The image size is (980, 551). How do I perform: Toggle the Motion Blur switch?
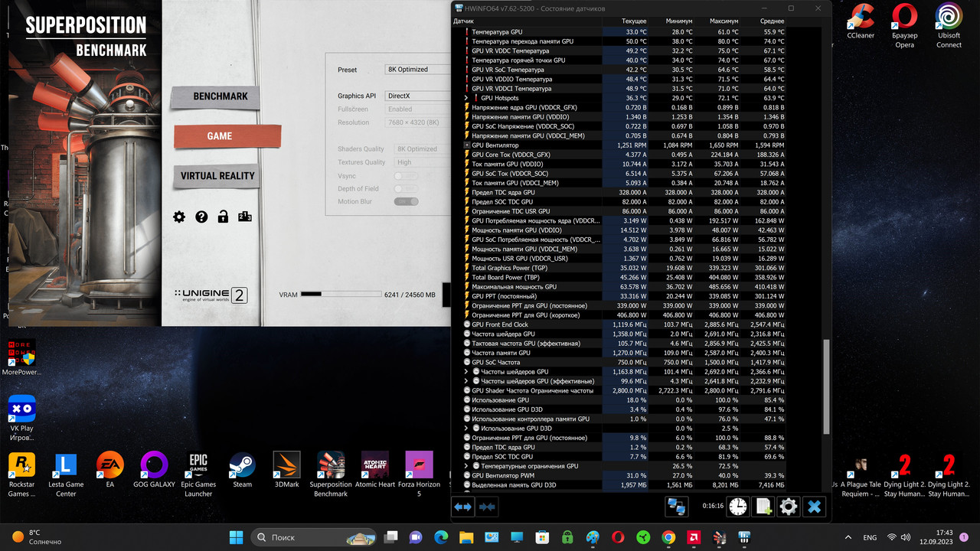[x=406, y=201]
